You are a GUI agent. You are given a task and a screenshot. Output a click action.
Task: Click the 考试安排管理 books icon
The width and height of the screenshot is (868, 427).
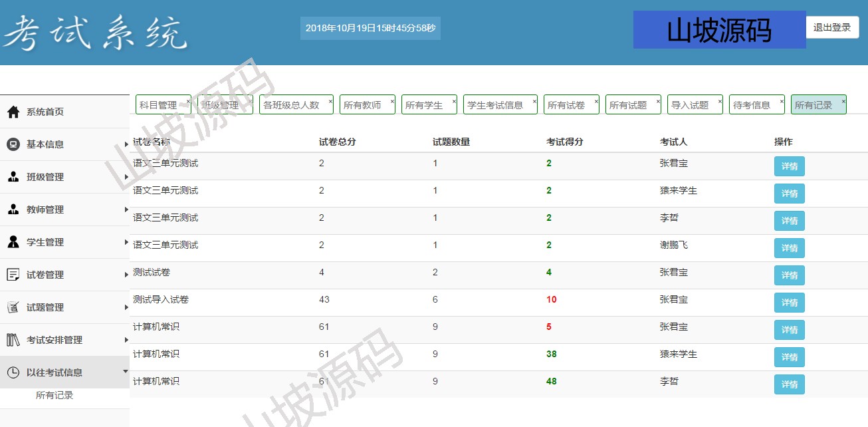click(x=13, y=340)
